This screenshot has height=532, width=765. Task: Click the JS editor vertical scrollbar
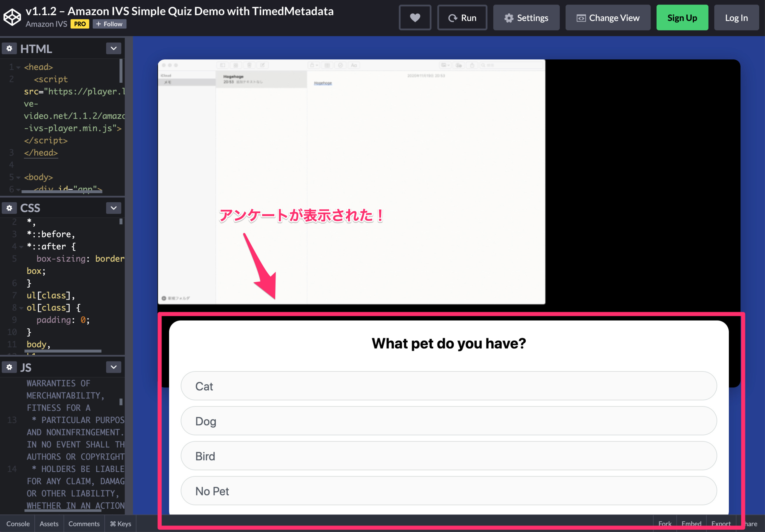point(121,402)
